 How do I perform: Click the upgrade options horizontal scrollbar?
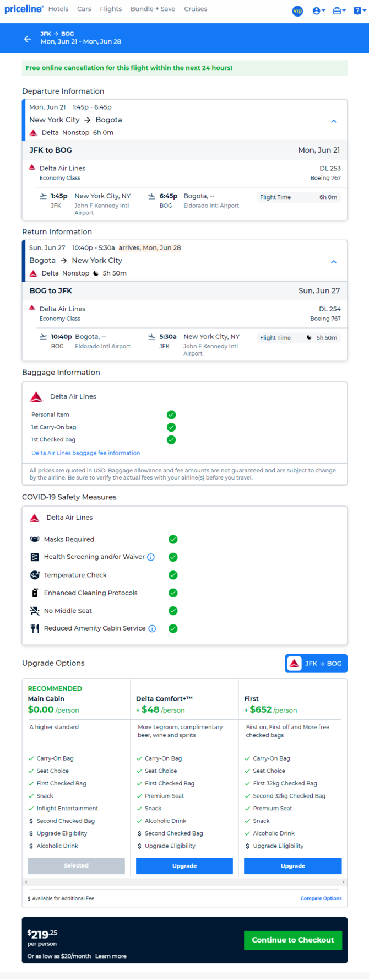click(x=184, y=882)
